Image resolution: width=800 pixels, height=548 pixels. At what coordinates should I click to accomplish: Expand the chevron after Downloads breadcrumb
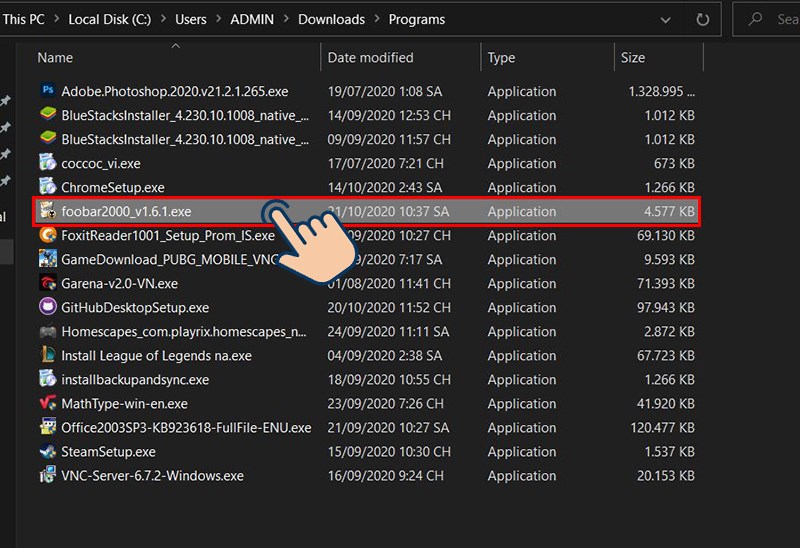point(377,19)
